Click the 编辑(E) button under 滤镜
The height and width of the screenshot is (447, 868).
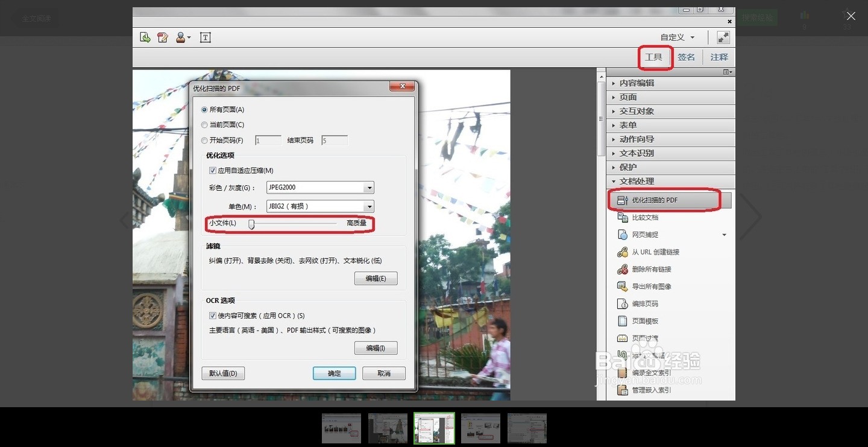click(376, 279)
